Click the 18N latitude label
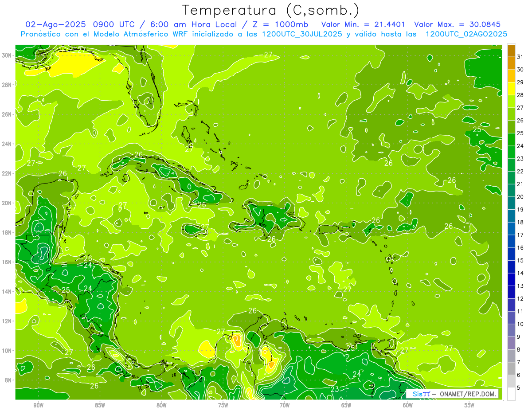The height and width of the screenshot is (411, 532). (x=7, y=232)
